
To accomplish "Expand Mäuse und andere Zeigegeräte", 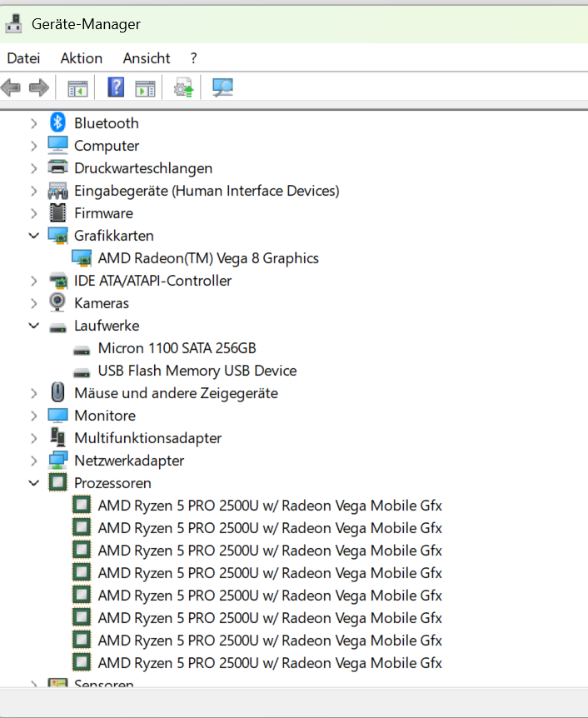I will 33,393.
